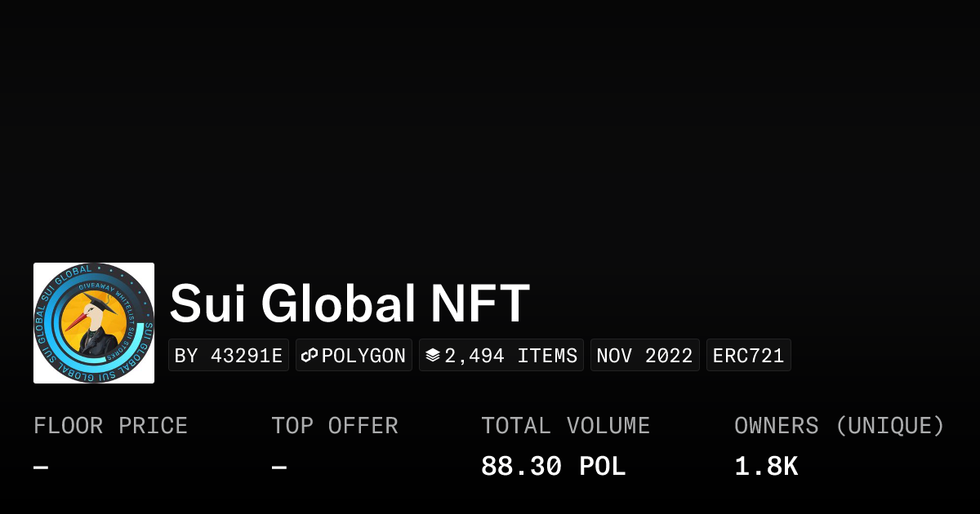Screen dimensions: 980x514
Task: Select the Sui Global NFT title
Action: [350, 304]
